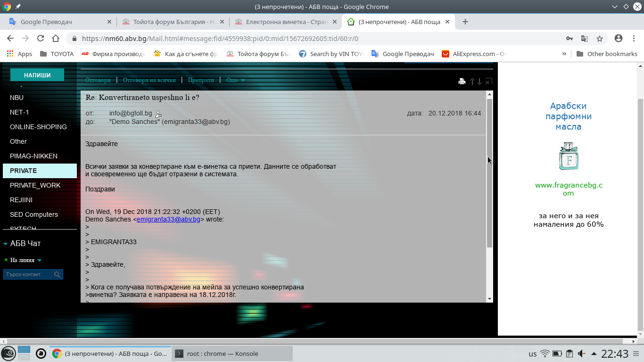Click the Отговори reply link
Viewport: 644px width, 362px height.
point(98,80)
